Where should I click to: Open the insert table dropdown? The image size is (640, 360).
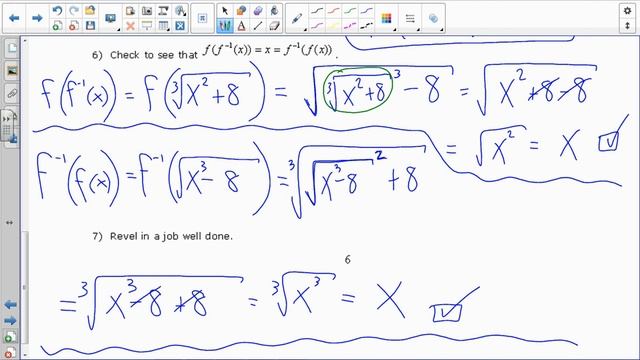(x=163, y=26)
